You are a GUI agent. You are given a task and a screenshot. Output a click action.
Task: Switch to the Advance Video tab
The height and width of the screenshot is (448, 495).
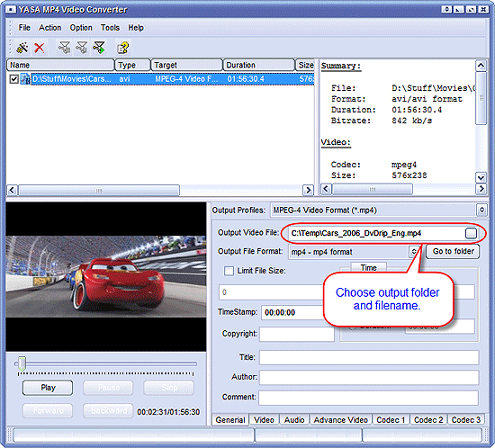tap(340, 420)
